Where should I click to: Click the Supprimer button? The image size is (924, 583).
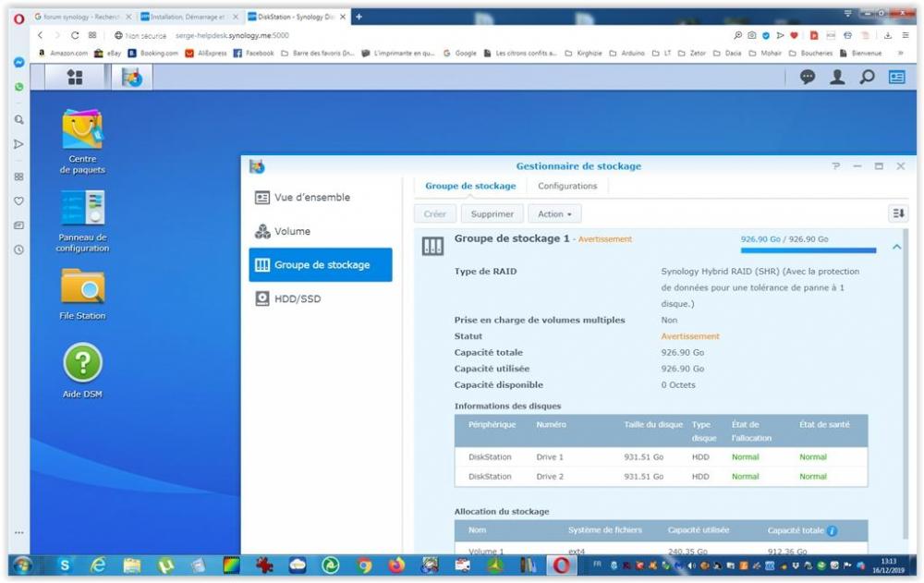tap(492, 213)
